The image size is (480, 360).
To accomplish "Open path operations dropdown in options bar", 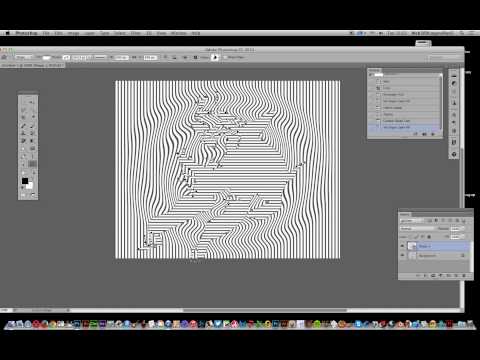I will [x=165, y=58].
